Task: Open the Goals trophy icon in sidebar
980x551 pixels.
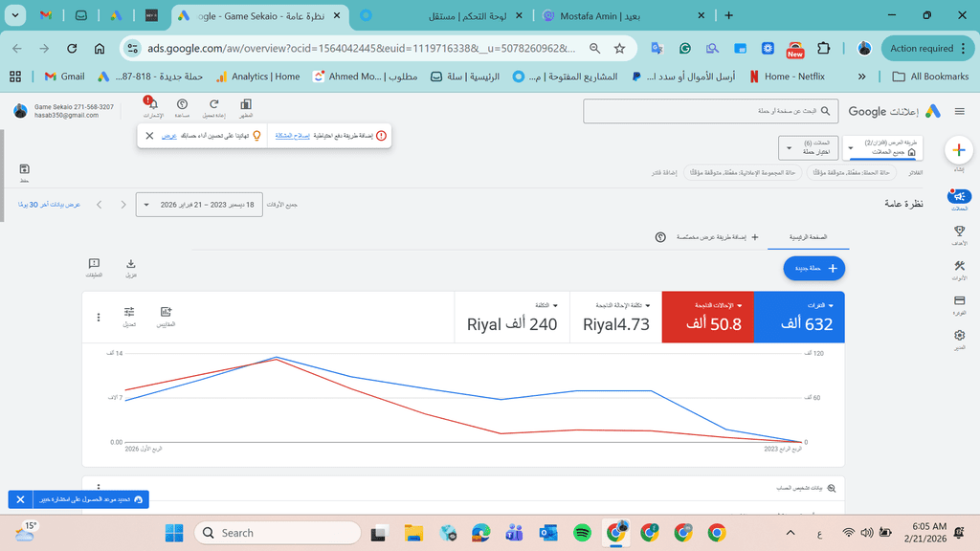Action: (959, 231)
